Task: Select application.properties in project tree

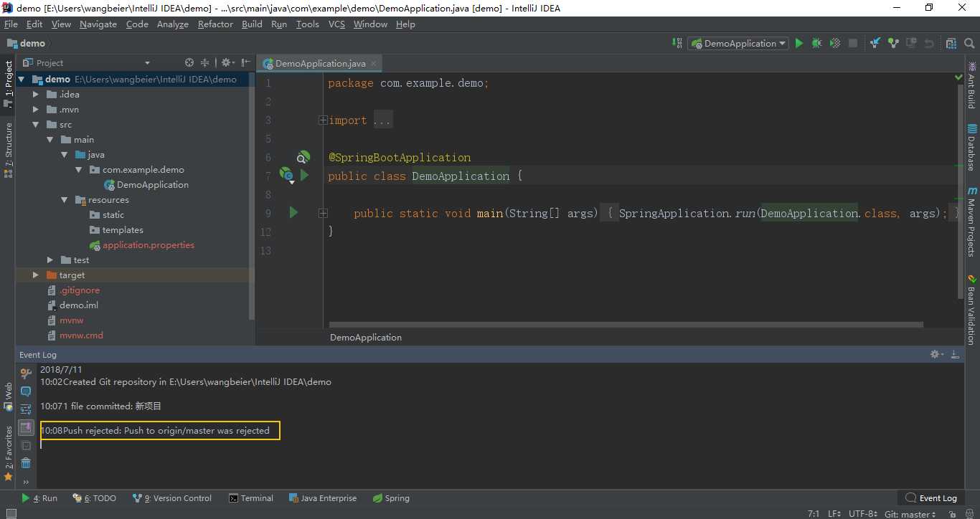Action: tap(141, 245)
